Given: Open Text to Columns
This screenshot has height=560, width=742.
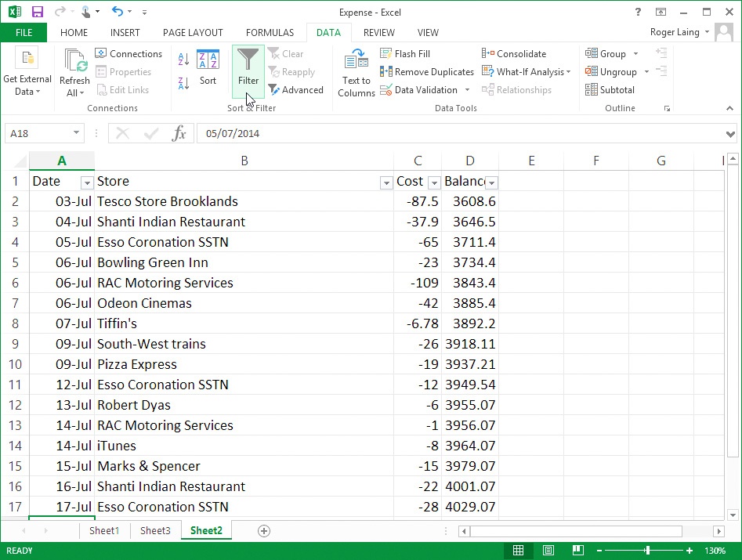Looking at the screenshot, I should point(356,71).
